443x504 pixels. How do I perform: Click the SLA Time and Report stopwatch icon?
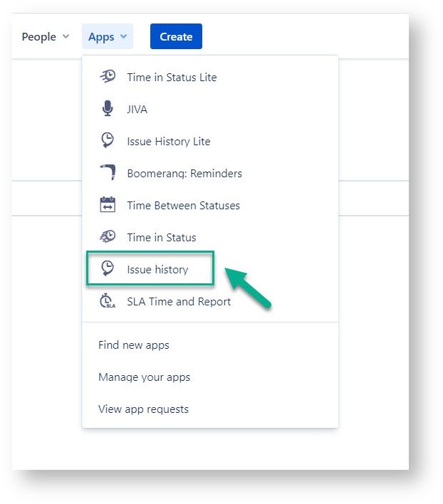(x=108, y=301)
